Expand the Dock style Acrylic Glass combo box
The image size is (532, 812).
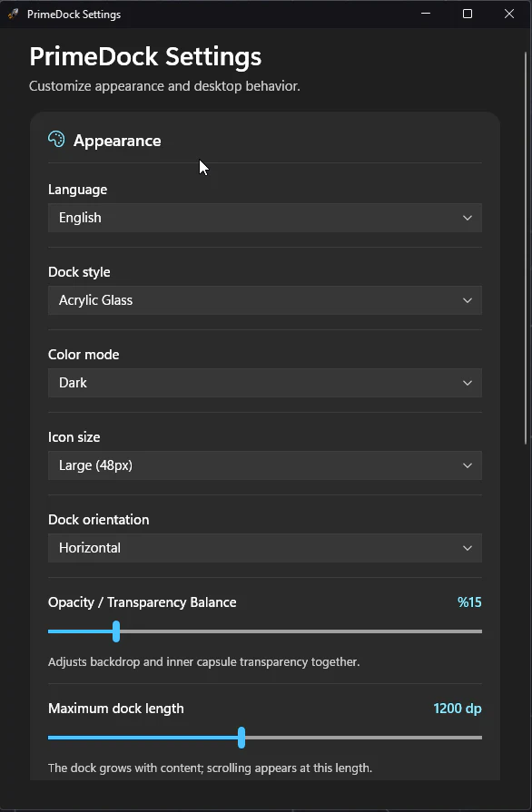pos(265,300)
